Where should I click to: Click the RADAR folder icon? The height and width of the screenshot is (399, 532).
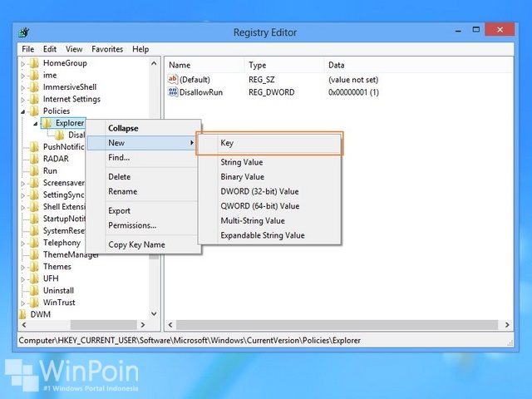tap(34, 159)
